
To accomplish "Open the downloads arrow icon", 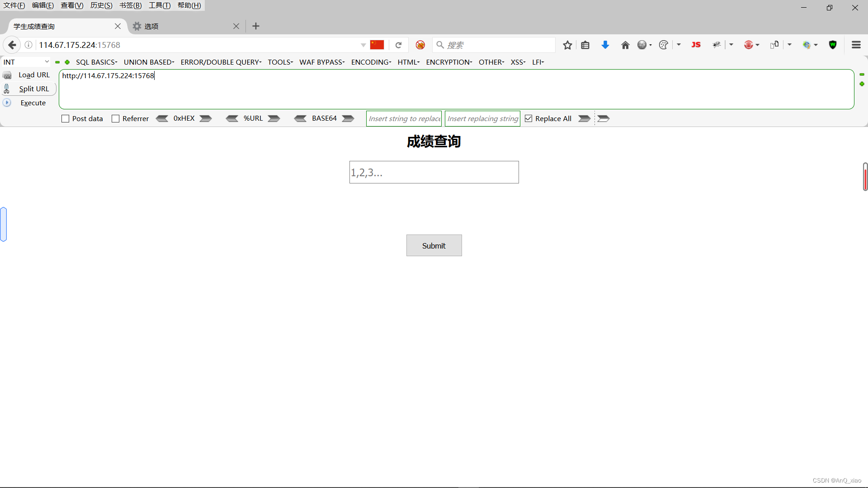I will coord(605,45).
